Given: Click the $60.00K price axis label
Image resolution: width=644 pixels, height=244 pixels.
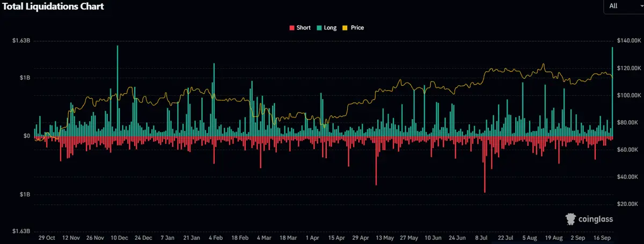Looking at the screenshot, I should pos(628,150).
